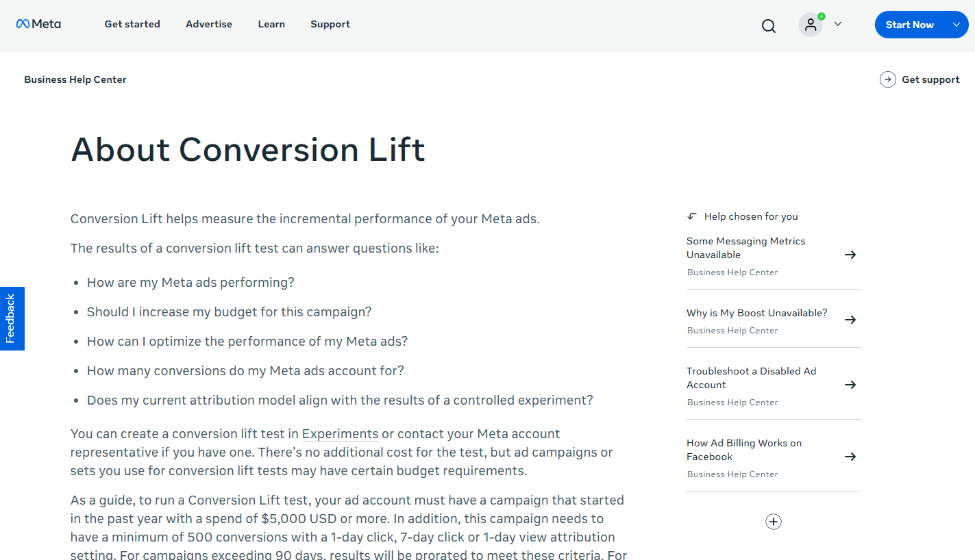Click arrow beside How Ad Billing Works
975x560 pixels.
pos(850,457)
